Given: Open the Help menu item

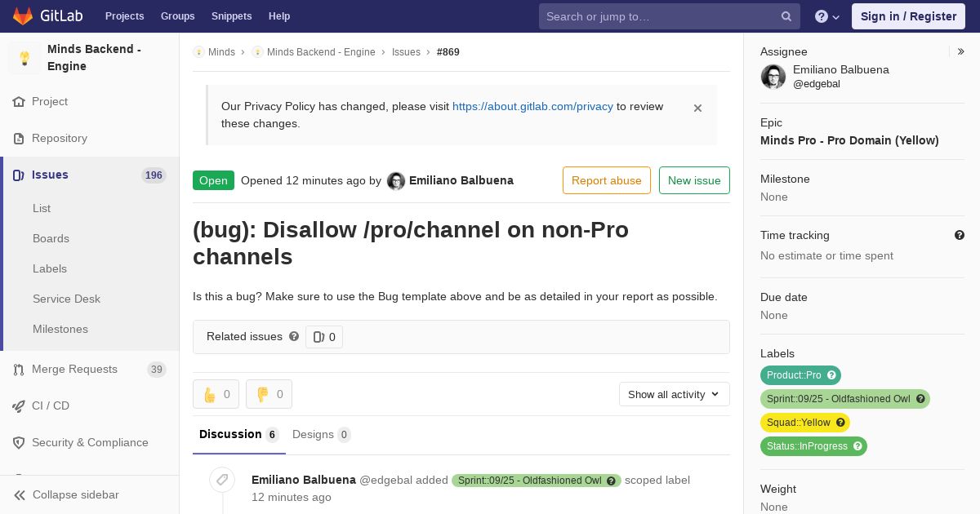Looking at the screenshot, I should (279, 16).
